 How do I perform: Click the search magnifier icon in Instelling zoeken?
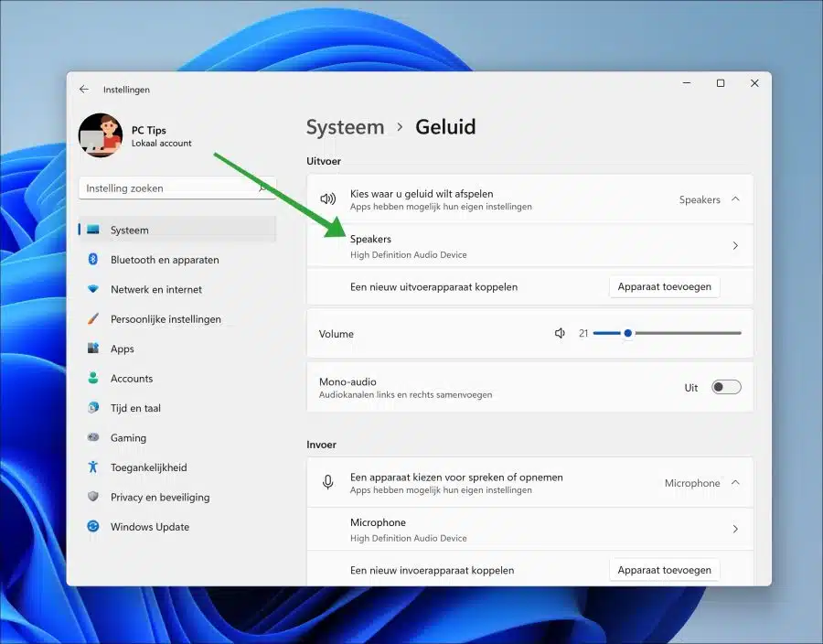(x=263, y=188)
